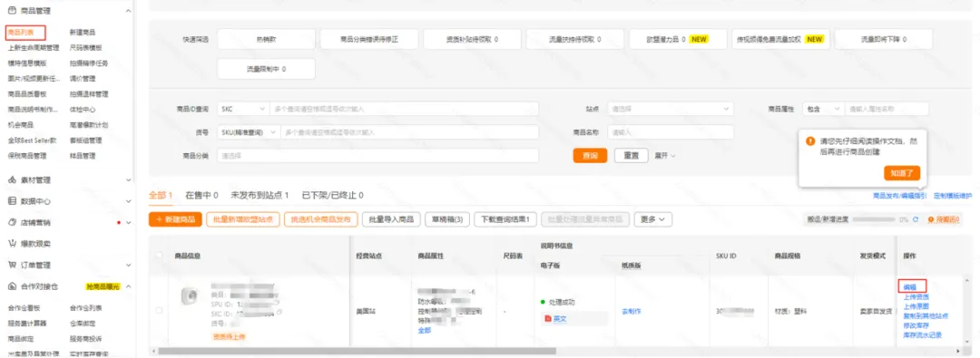Click the orange warning icon in the tooltip
980x358 pixels.
810,141
